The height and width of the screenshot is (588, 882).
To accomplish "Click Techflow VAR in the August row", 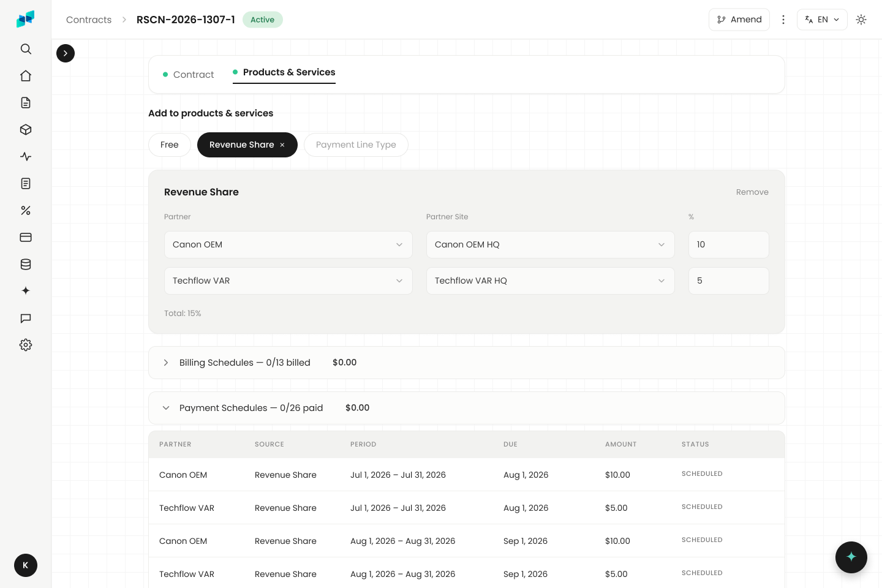I will pos(187,575).
